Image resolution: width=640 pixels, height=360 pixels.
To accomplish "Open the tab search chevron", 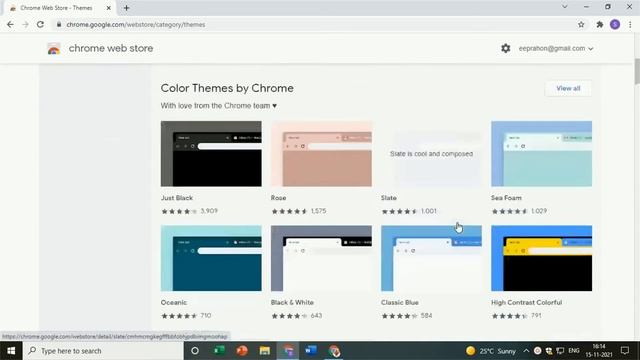I will [564, 7].
